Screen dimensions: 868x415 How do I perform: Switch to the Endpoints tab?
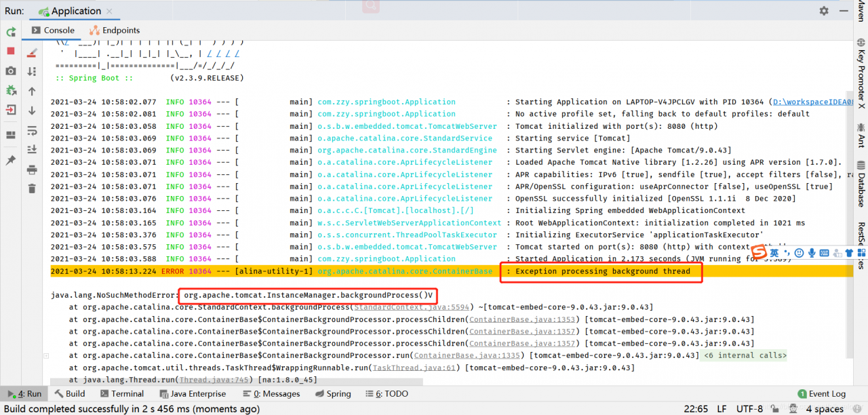click(x=115, y=30)
